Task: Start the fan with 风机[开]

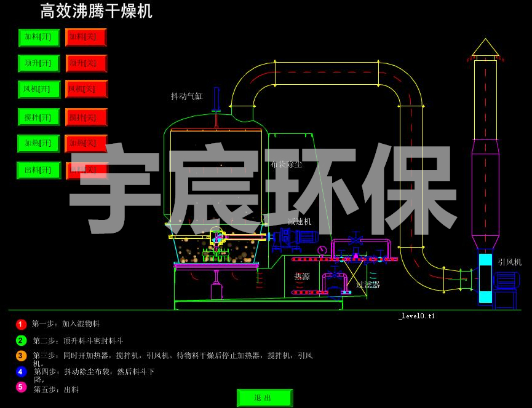Action: (x=39, y=90)
